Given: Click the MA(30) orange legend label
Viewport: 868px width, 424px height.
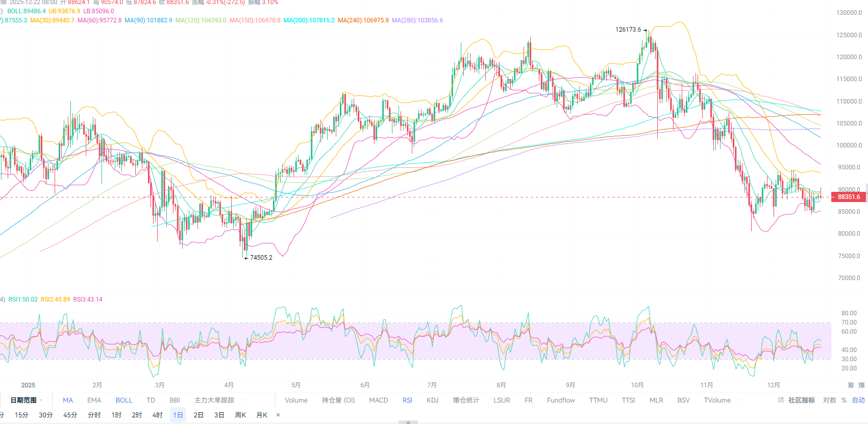Looking at the screenshot, I should point(52,20).
